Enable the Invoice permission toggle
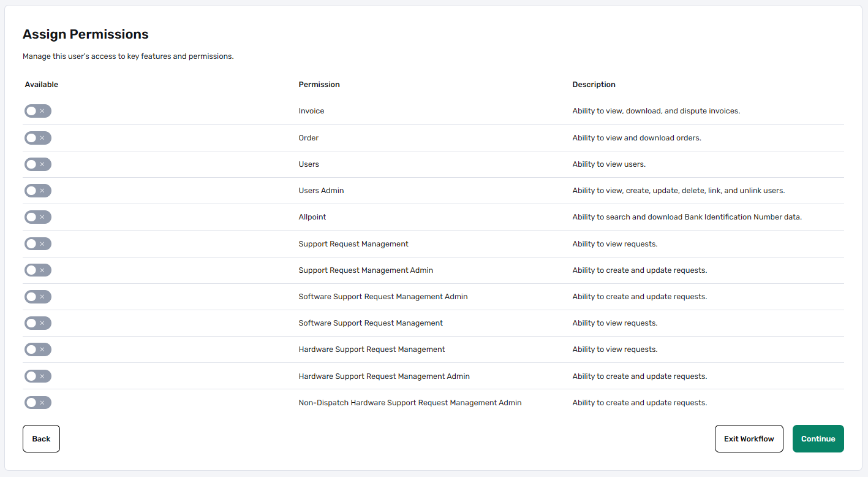Screen dimensions: 868x477 [38, 111]
